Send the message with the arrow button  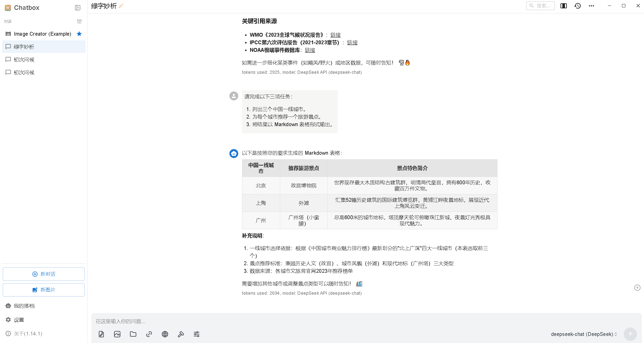[630, 334]
